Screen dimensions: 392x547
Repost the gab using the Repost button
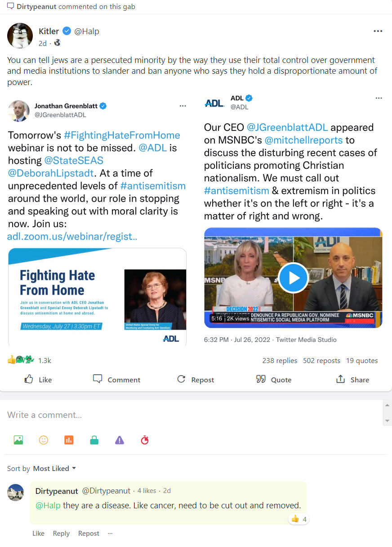coord(196,379)
